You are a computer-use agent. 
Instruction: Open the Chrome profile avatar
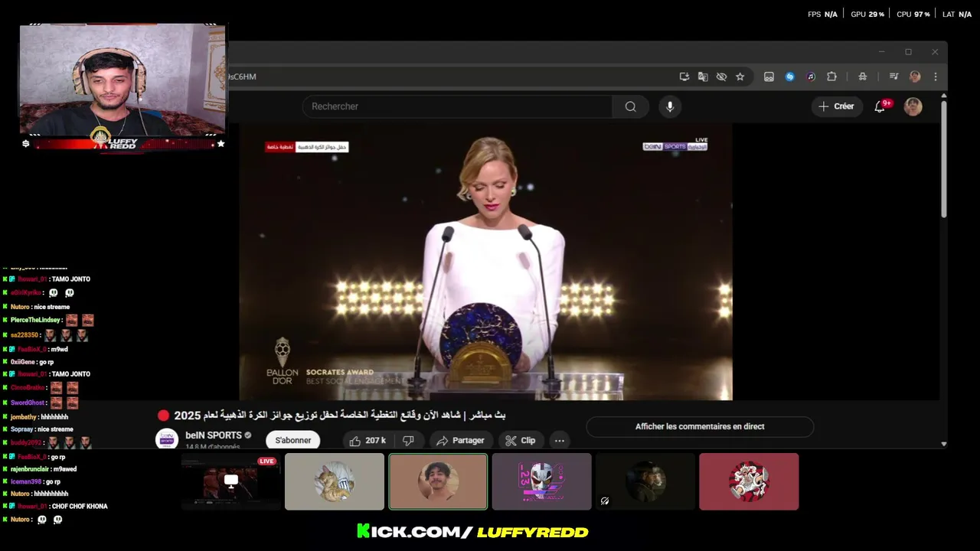tap(915, 77)
